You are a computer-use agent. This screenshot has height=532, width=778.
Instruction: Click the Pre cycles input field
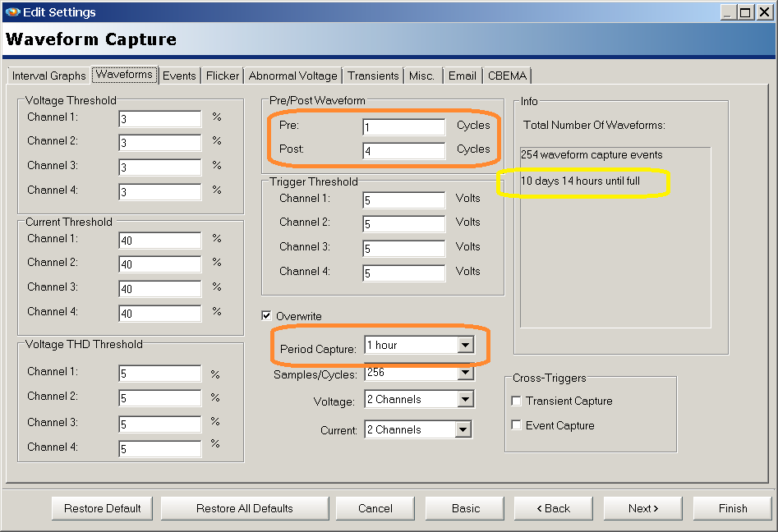click(x=403, y=126)
